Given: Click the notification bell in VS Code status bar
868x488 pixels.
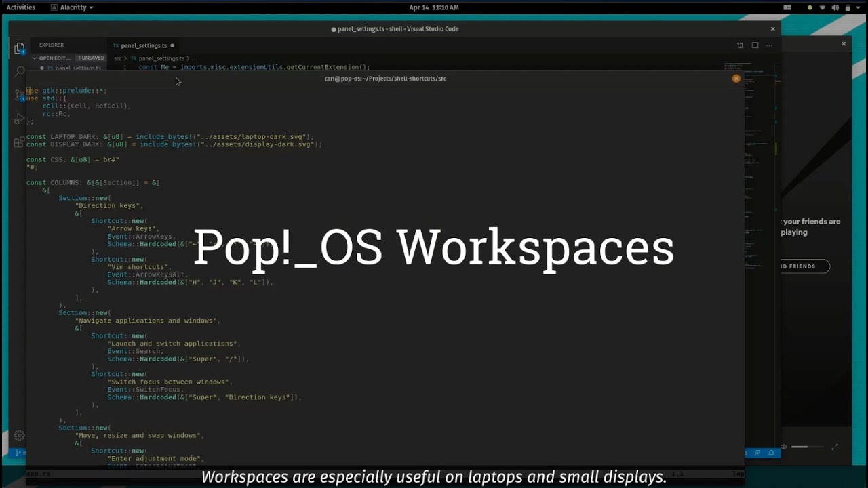Looking at the screenshot, I should 771,453.
